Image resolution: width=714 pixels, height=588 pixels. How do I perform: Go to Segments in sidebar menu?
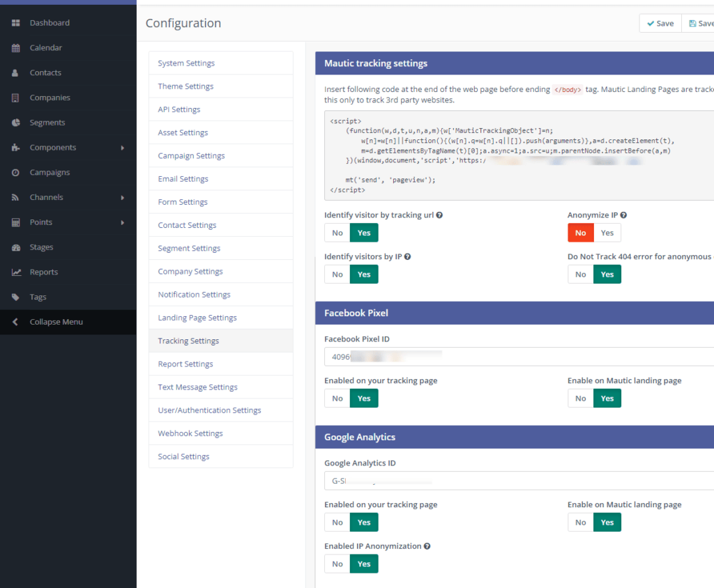[x=68, y=123]
